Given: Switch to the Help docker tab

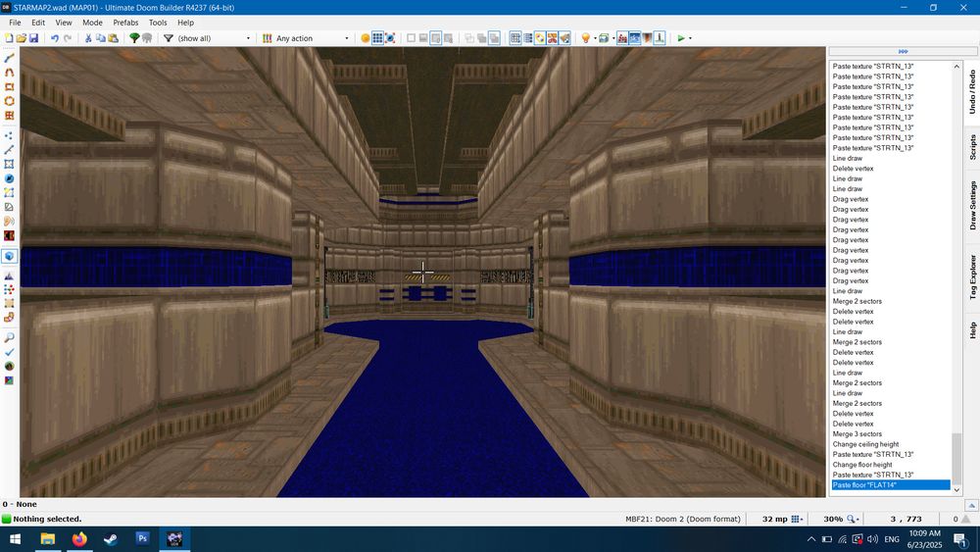Looking at the screenshot, I should (972, 330).
